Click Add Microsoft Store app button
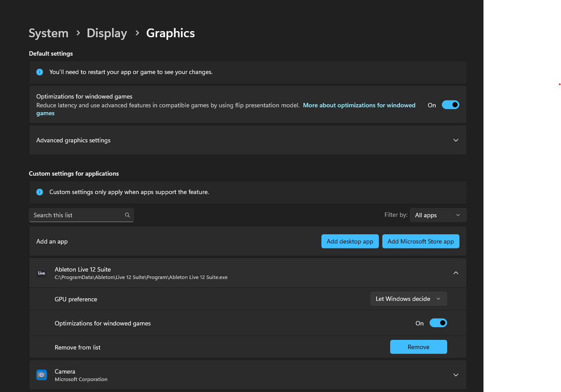The image size is (561, 392). [x=420, y=241]
